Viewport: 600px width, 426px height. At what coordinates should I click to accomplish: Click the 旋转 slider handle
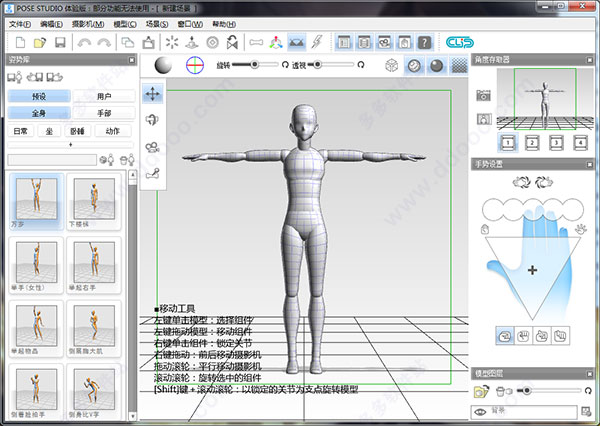[254, 65]
